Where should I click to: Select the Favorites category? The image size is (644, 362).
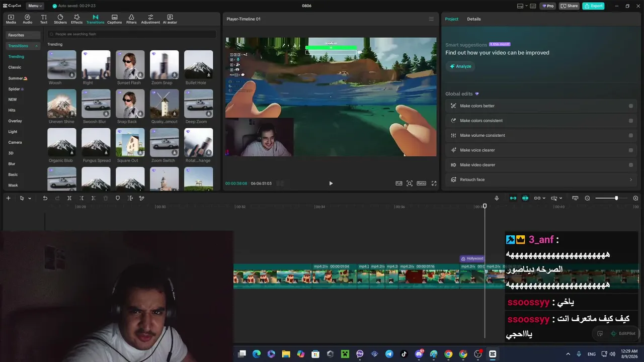(x=23, y=35)
